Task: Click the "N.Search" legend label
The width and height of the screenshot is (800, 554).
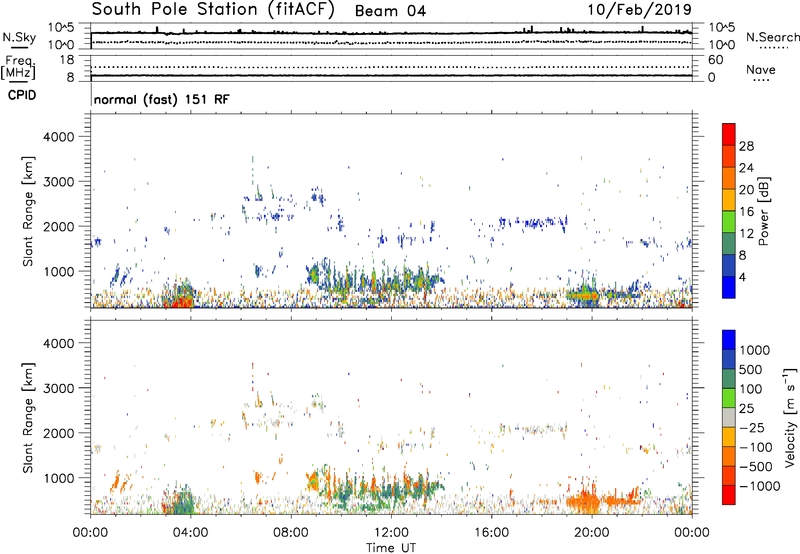Action: pyautogui.click(x=772, y=37)
